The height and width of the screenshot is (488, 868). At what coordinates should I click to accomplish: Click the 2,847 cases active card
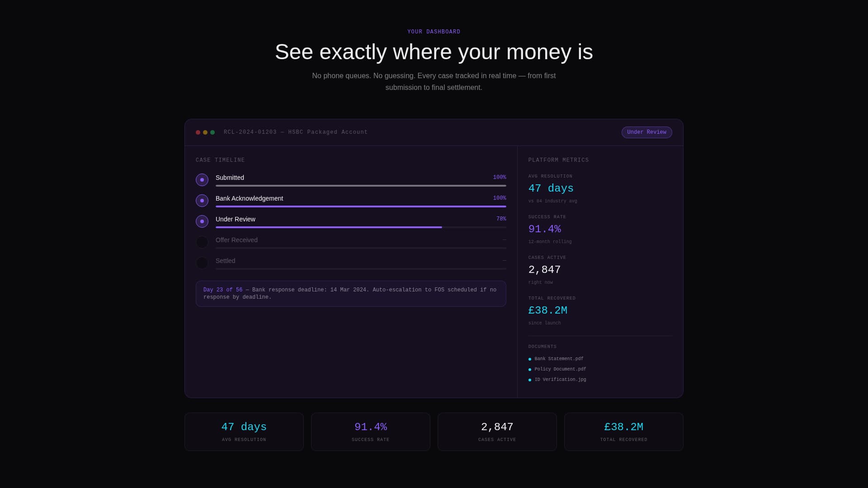point(497,432)
